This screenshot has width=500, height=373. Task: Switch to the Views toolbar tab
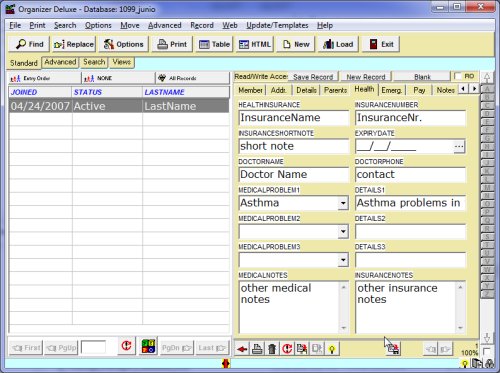(x=122, y=62)
